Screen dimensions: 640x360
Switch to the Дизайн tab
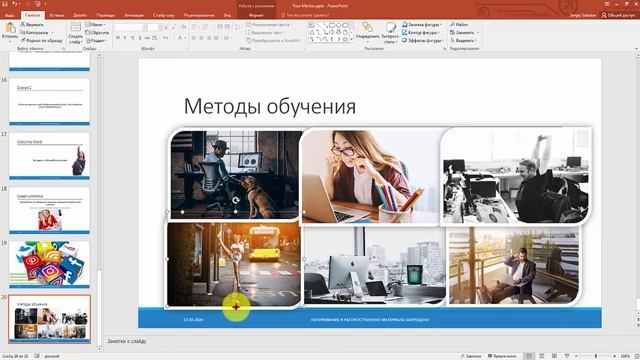[80, 15]
